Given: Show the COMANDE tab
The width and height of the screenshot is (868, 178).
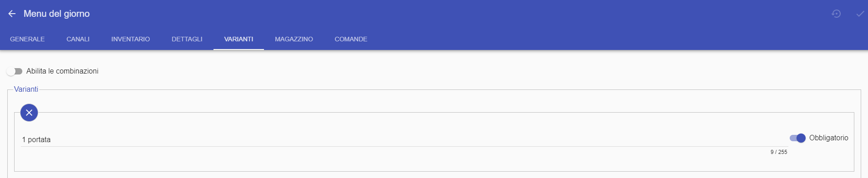Looking at the screenshot, I should click(351, 39).
